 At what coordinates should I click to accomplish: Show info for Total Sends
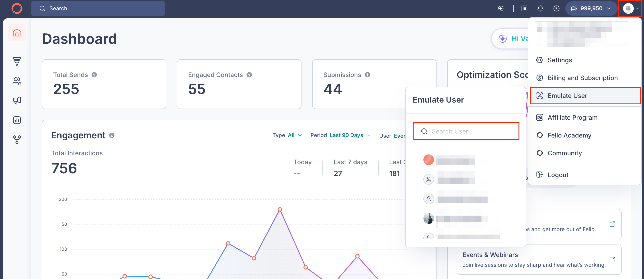coord(94,75)
